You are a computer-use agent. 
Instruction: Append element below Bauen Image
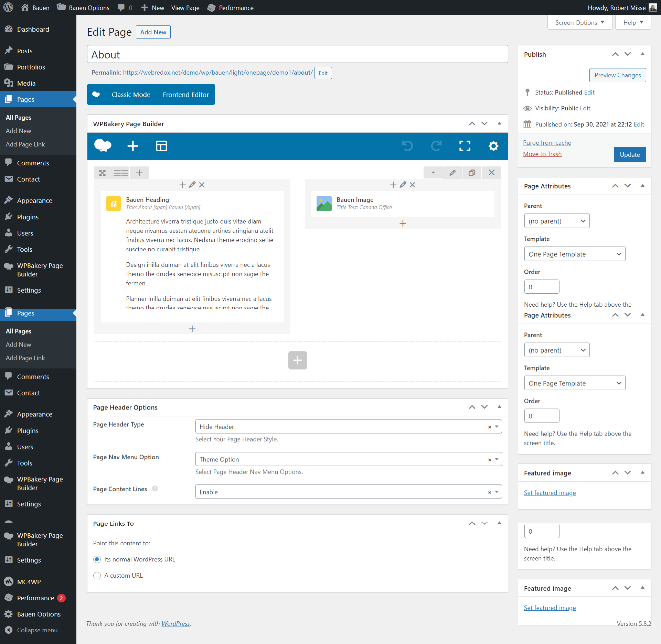403,223
